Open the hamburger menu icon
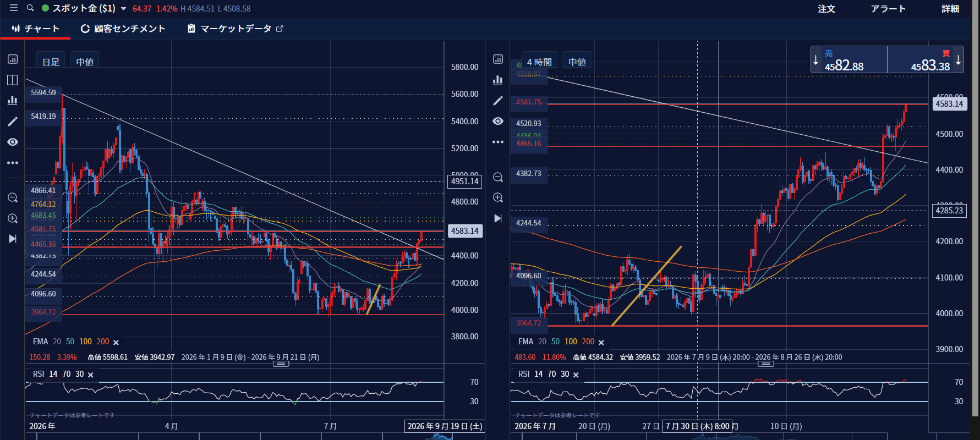The image size is (980, 440). (x=14, y=8)
